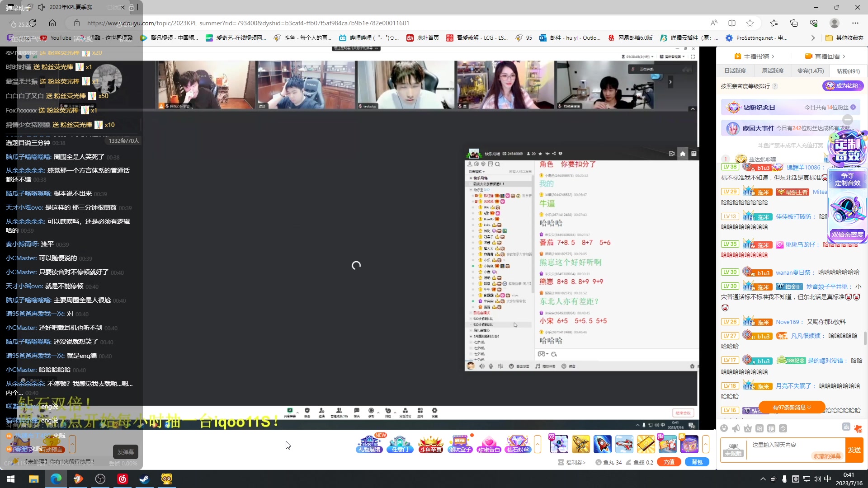This screenshot has width=868, height=488.
Task: Switch to the 钻粉(491) tab
Action: pos(848,71)
